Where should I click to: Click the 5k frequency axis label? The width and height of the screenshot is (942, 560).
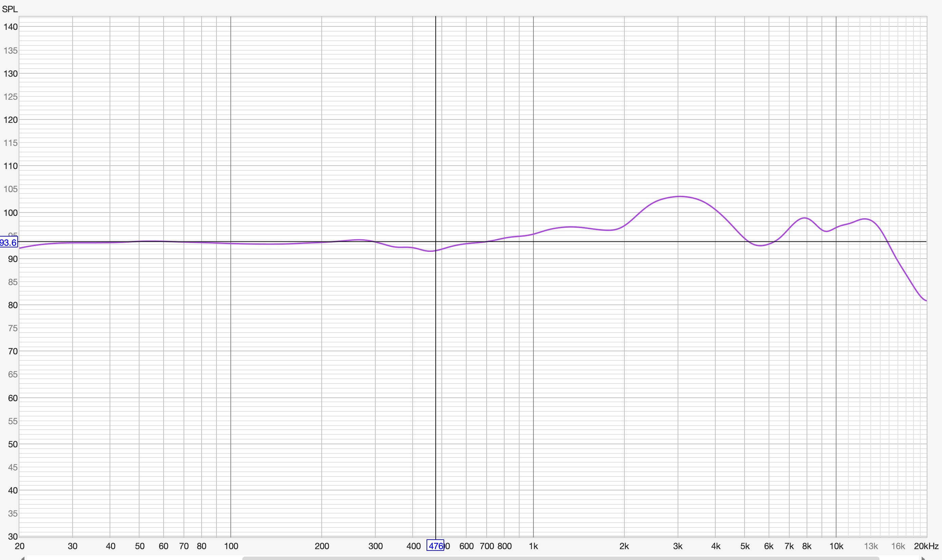745,546
